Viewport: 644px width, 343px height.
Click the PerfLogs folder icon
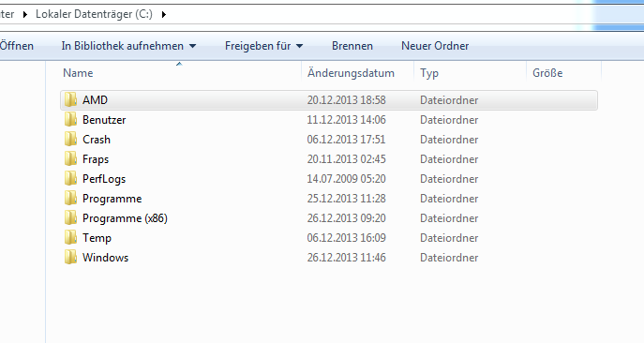tap(70, 179)
